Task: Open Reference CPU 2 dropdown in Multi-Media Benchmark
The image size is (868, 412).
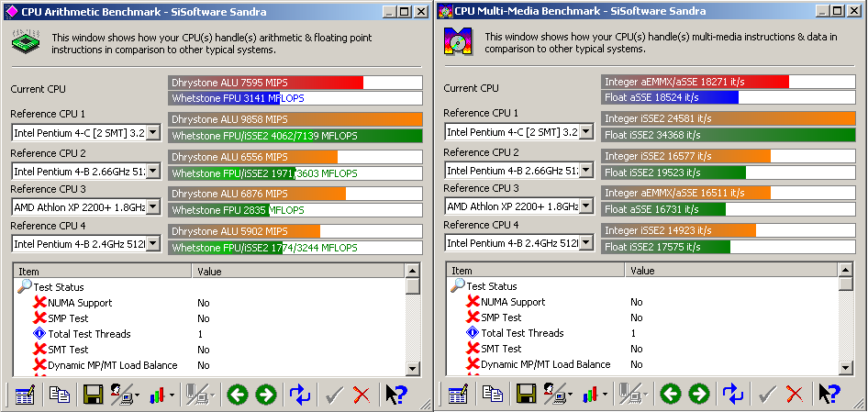Action: point(585,170)
